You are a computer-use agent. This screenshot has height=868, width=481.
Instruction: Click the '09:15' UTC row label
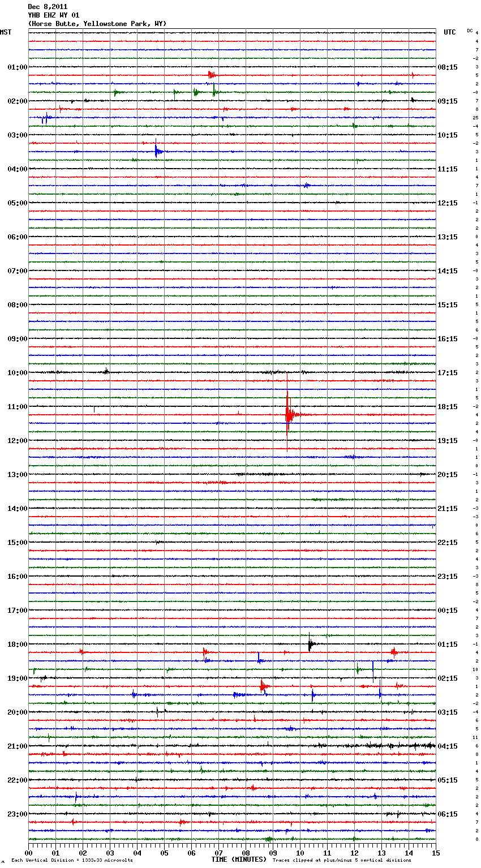(x=448, y=101)
